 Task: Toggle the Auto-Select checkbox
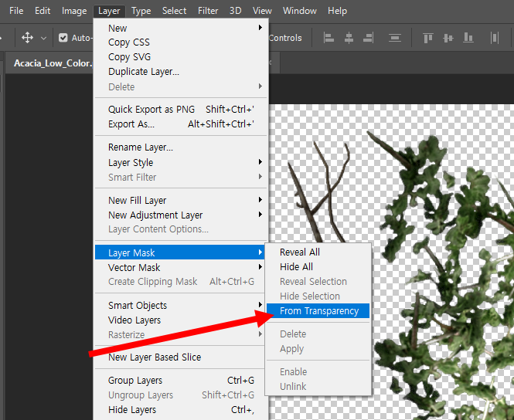[63, 38]
